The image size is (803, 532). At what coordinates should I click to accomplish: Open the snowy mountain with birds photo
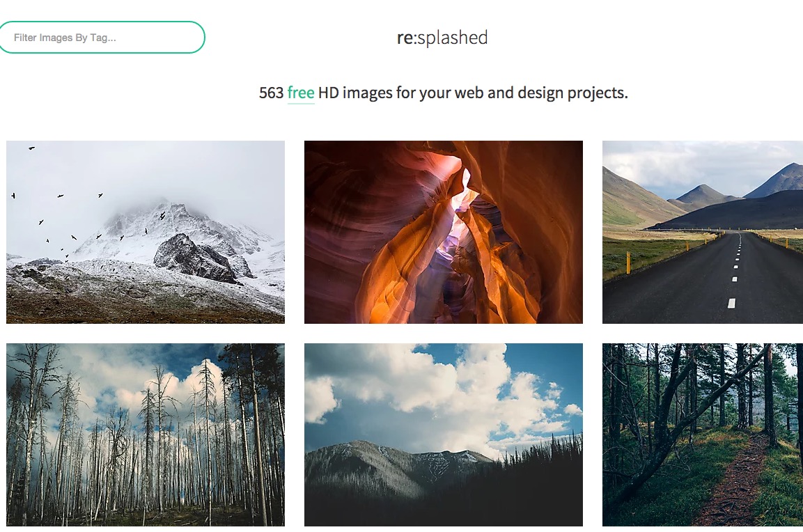click(146, 232)
